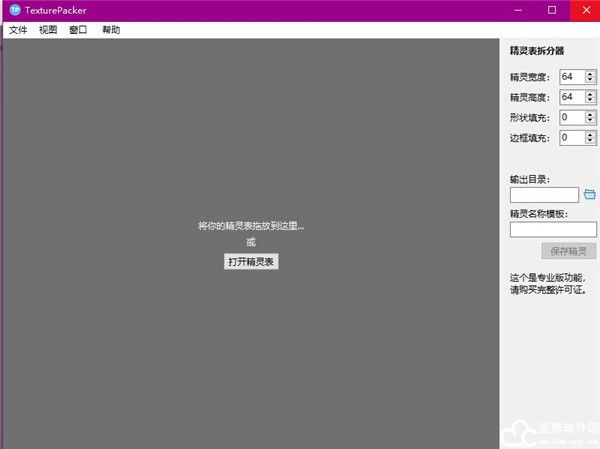Decrease 形状填充 with down arrow
The height and width of the screenshot is (449, 600).
pyautogui.click(x=590, y=120)
